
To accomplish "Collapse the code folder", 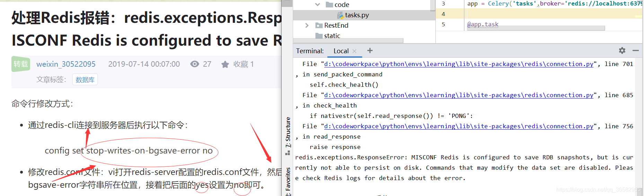I will tap(318, 4).
